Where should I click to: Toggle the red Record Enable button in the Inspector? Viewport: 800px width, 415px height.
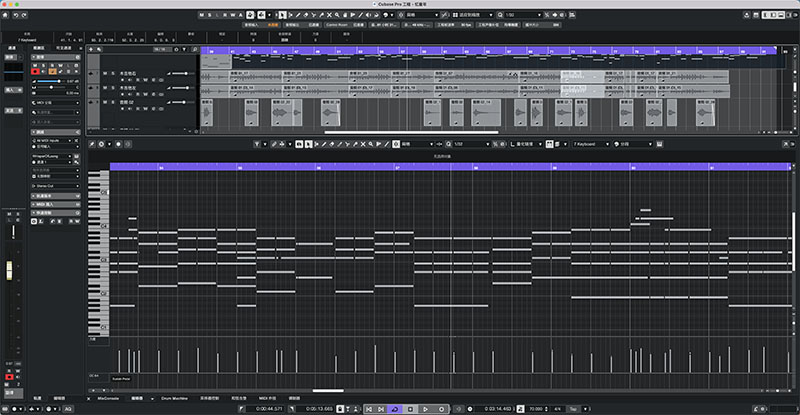[x=35, y=71]
